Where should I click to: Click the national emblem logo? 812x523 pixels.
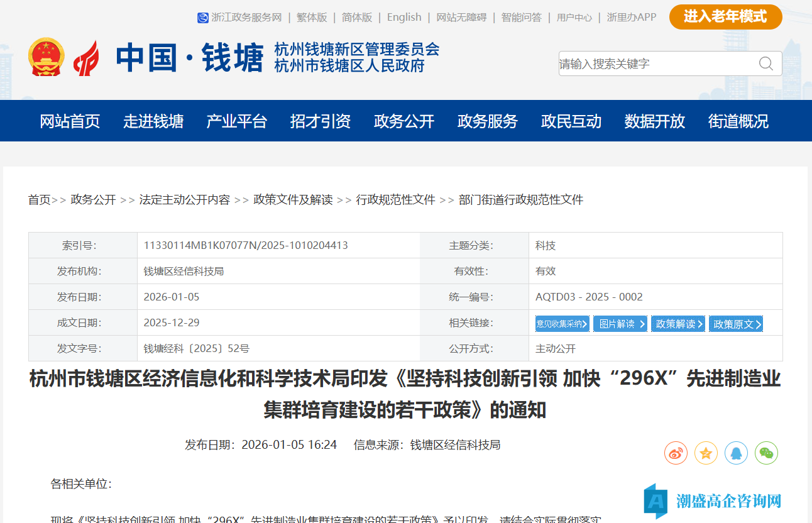(47, 57)
